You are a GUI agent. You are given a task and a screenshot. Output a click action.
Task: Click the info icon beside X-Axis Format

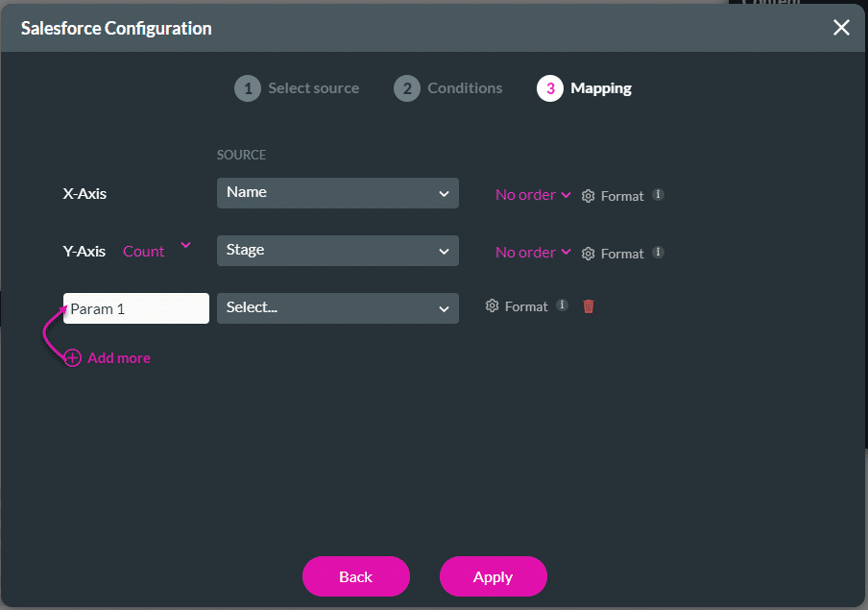(x=658, y=194)
